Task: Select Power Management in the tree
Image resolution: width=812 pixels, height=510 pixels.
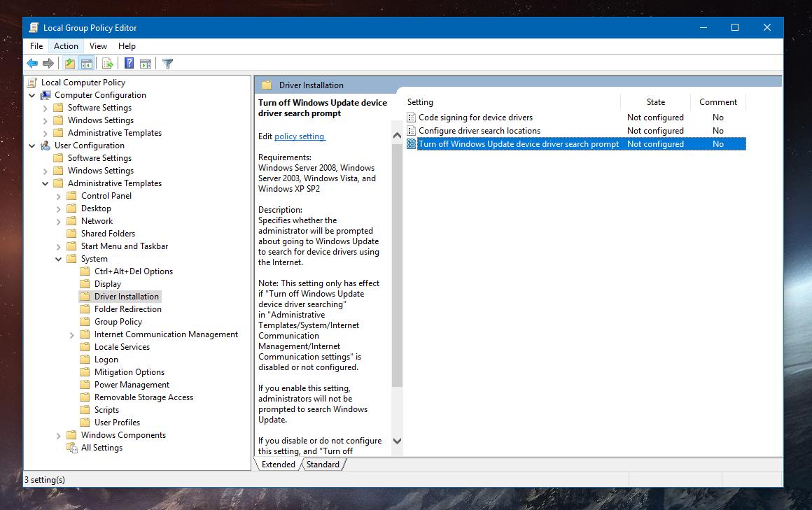Action: [132, 385]
